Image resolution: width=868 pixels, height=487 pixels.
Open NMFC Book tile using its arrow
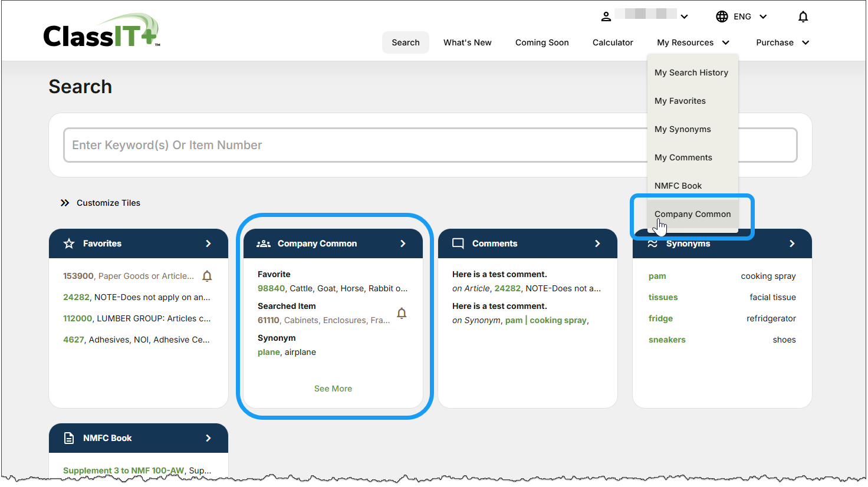click(x=208, y=438)
